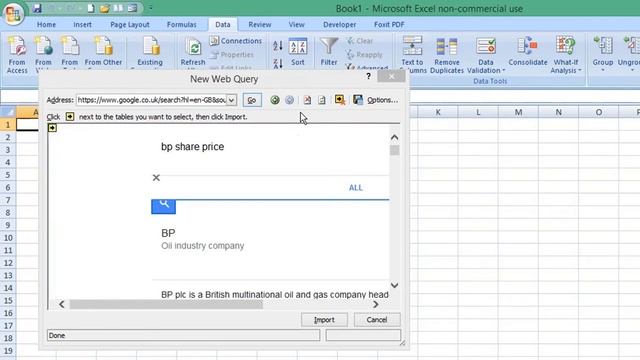
Task: Click the Hide table selection icons button
Action: pyautogui.click(x=340, y=100)
